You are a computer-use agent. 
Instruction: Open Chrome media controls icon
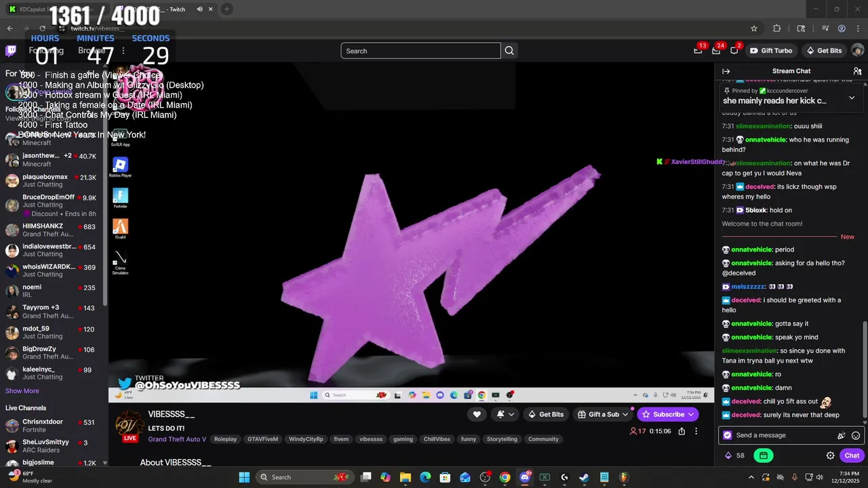pos(825,28)
